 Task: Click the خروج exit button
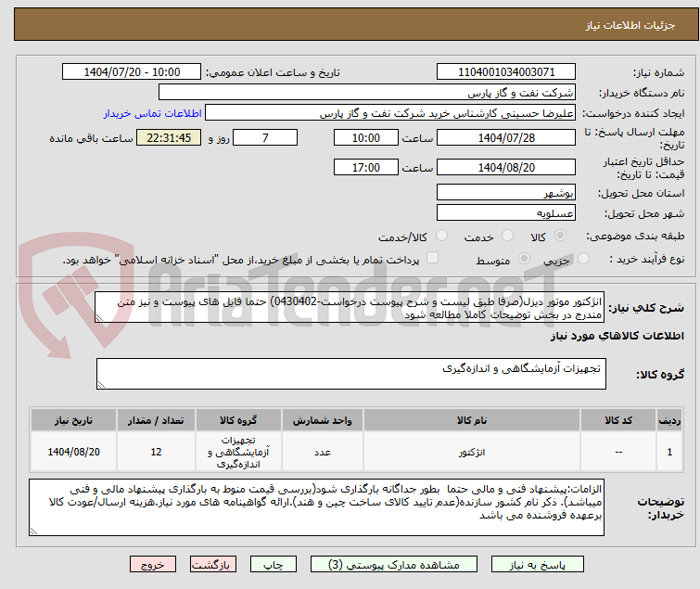pyautogui.click(x=153, y=565)
